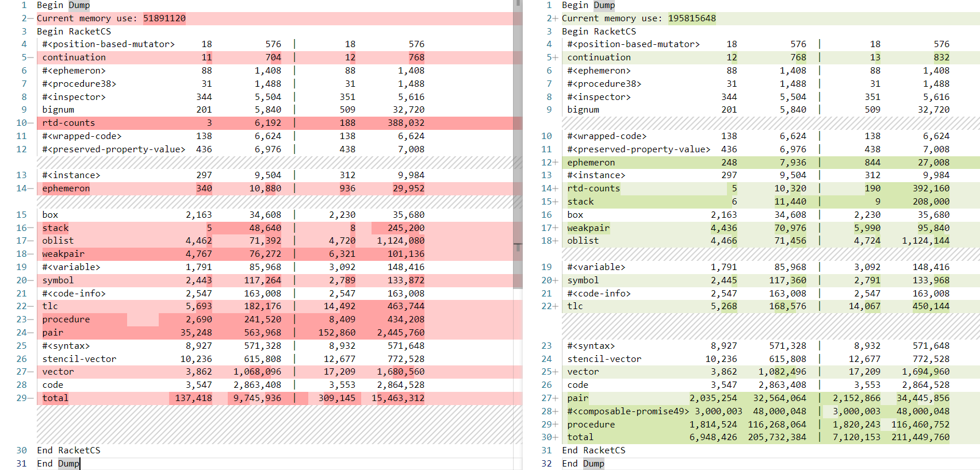Screen dimensions: 980x470
Task: Click 'stack' label in right pane
Action: [x=580, y=202]
